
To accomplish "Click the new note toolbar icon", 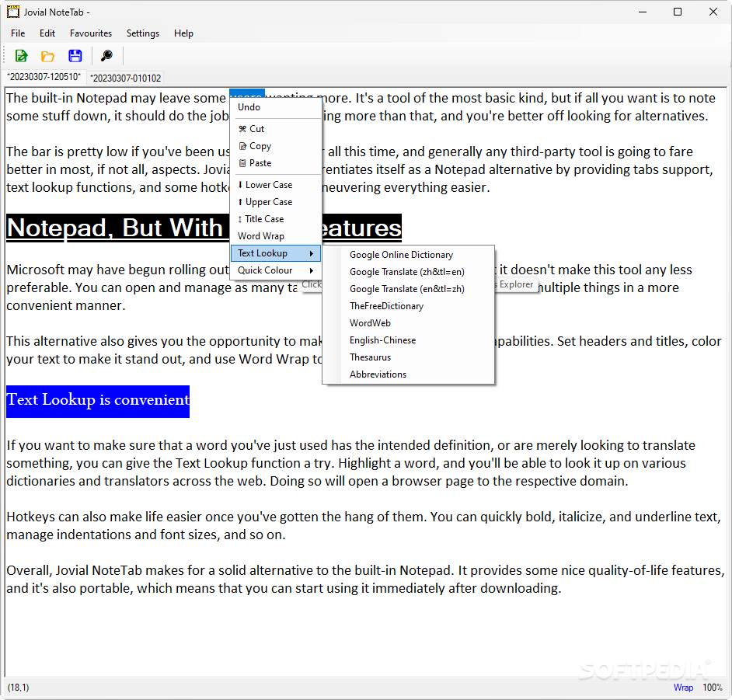I will 21,56.
